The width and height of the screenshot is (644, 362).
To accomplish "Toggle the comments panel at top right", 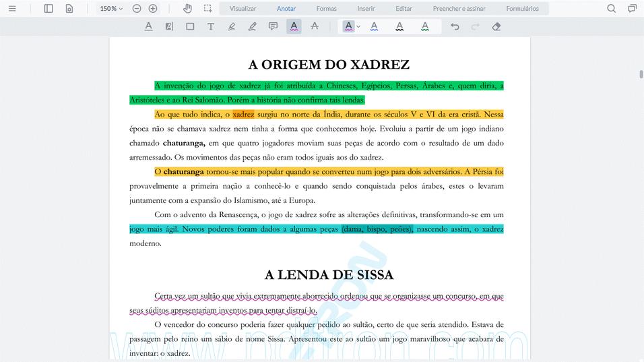I will pos(632,9).
